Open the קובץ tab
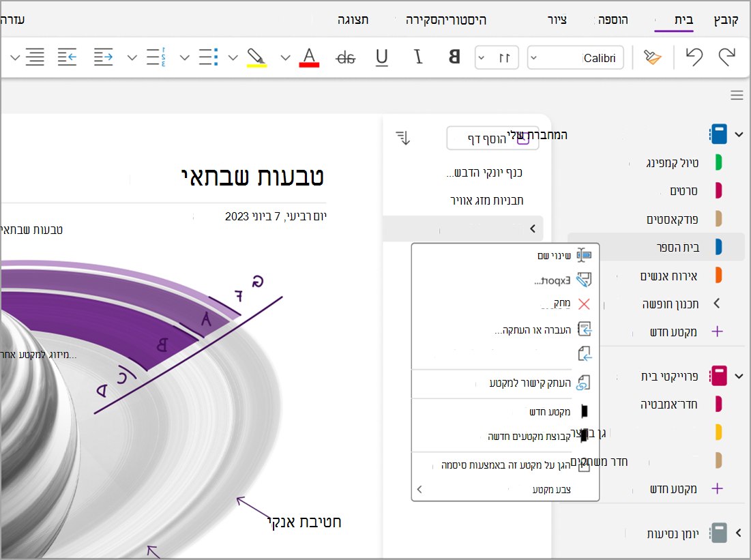This screenshot has width=751, height=560. click(x=726, y=20)
